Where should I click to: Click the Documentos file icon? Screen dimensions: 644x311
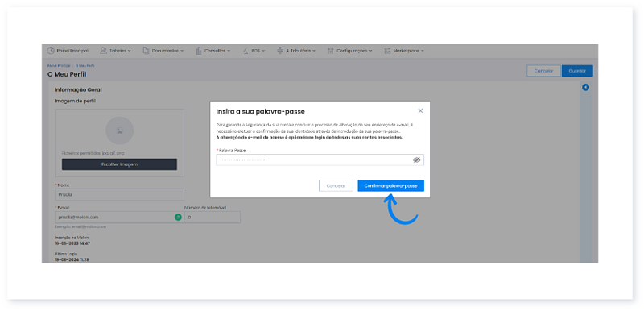tap(146, 51)
